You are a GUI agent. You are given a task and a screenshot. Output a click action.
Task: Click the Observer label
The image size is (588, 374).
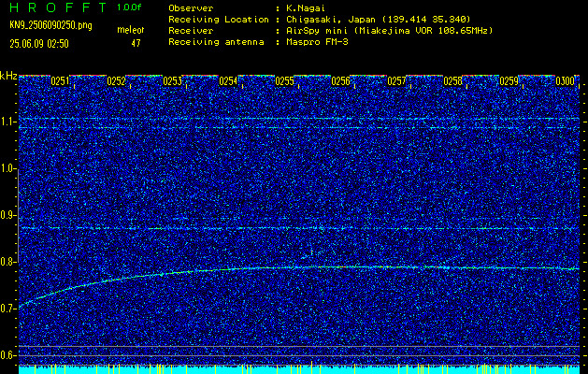191,7
